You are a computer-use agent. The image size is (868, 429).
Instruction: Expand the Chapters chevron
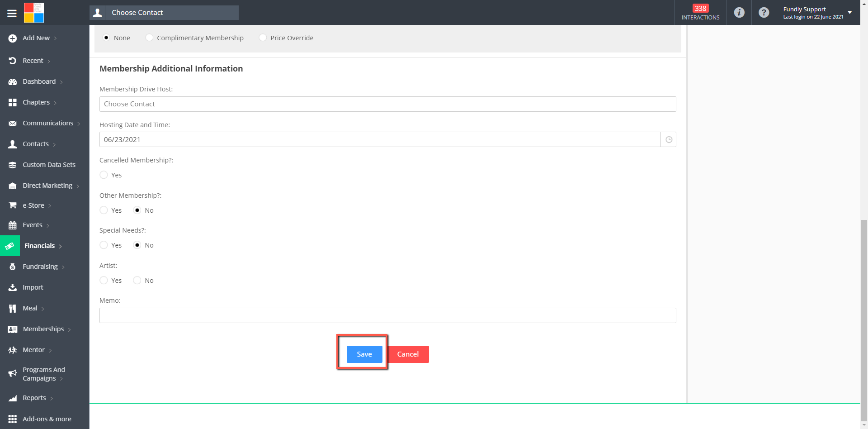click(55, 103)
